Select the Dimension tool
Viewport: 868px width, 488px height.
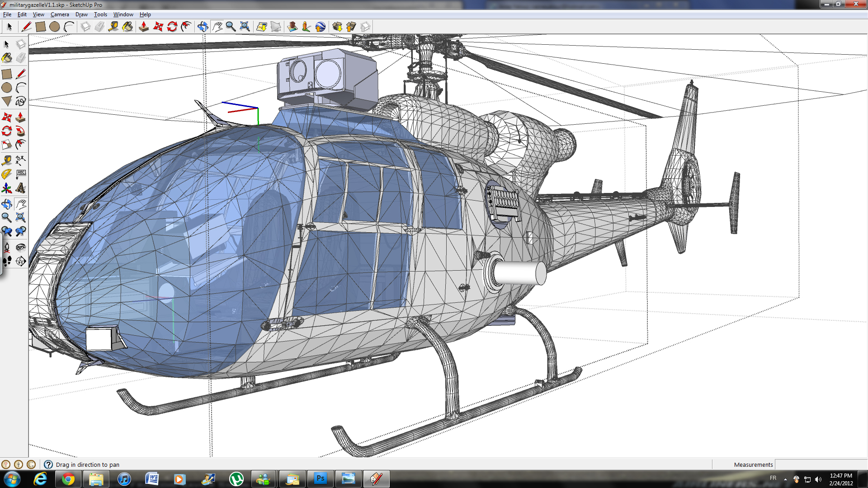[21, 160]
